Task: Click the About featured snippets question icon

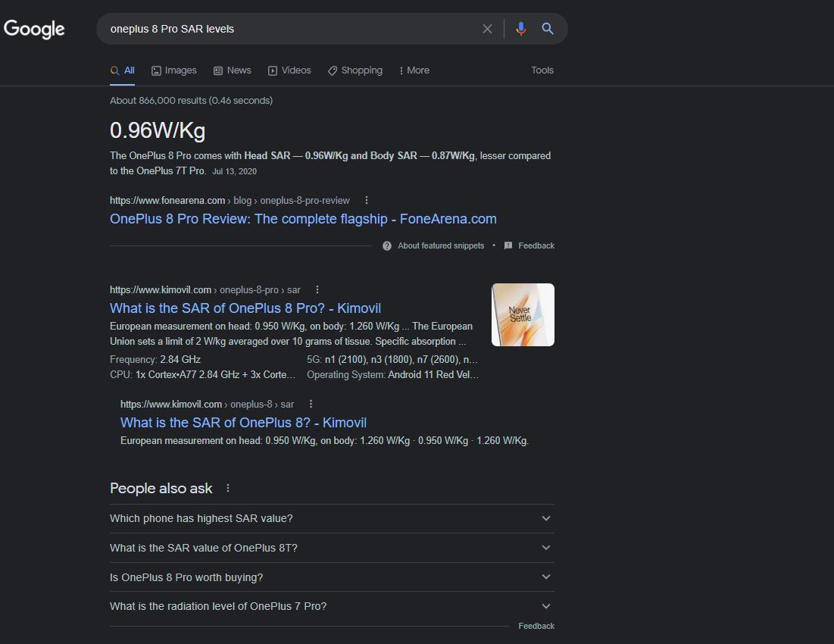Action: [x=386, y=245]
